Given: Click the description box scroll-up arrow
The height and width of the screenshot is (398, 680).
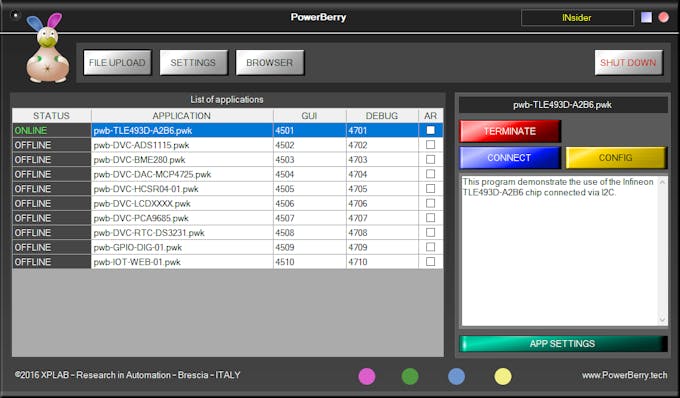Looking at the screenshot, I should (x=662, y=183).
